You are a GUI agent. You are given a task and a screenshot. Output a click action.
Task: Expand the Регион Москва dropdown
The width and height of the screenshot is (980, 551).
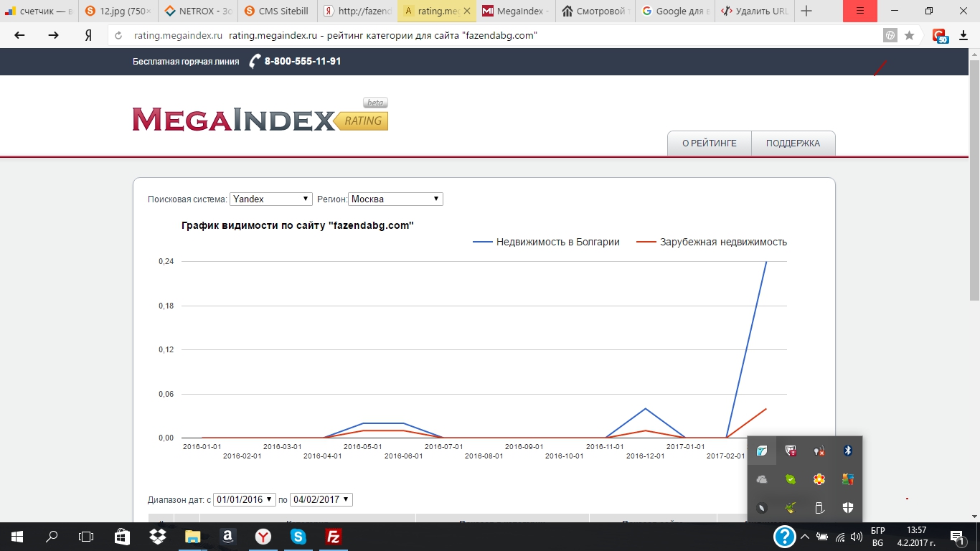click(395, 199)
